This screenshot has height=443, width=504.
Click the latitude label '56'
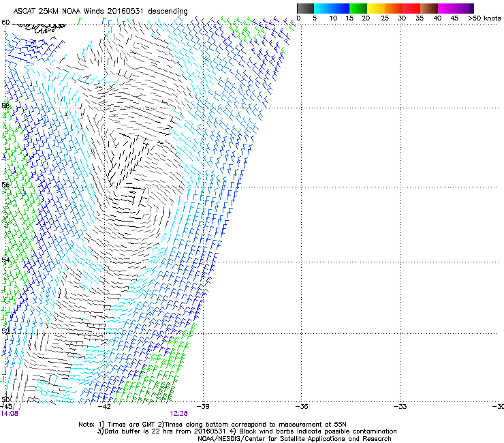click(5, 185)
